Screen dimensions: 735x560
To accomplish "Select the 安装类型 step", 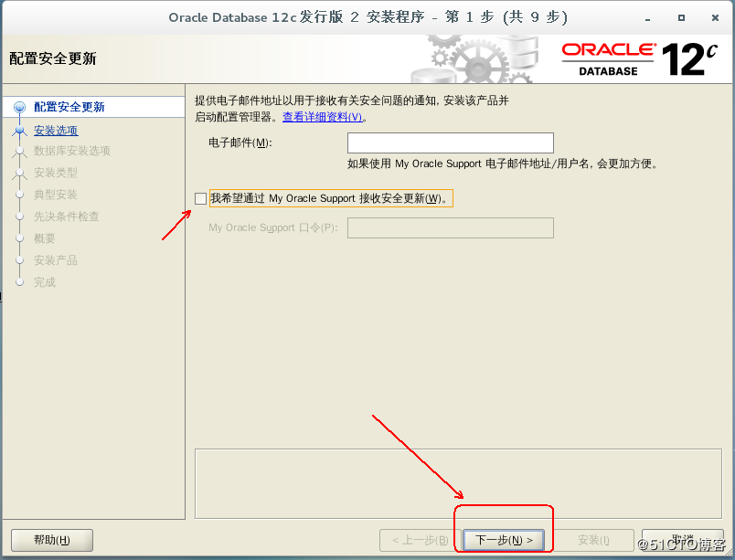I will pos(56,173).
